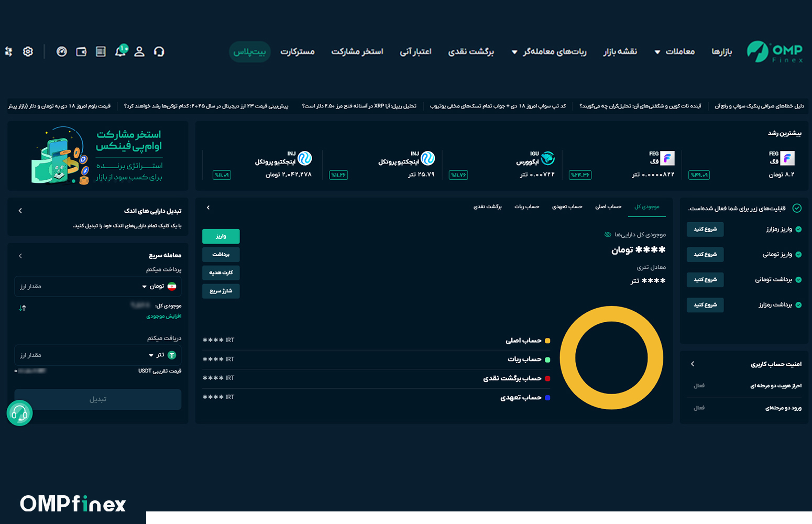Open the بیت‌پلاس highlighted menu item

click(x=250, y=51)
